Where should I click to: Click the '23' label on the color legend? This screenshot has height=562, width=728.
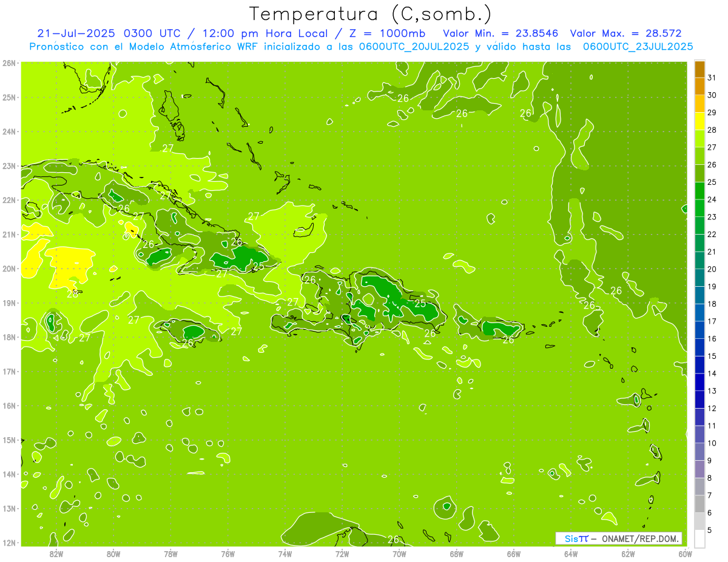(x=712, y=217)
